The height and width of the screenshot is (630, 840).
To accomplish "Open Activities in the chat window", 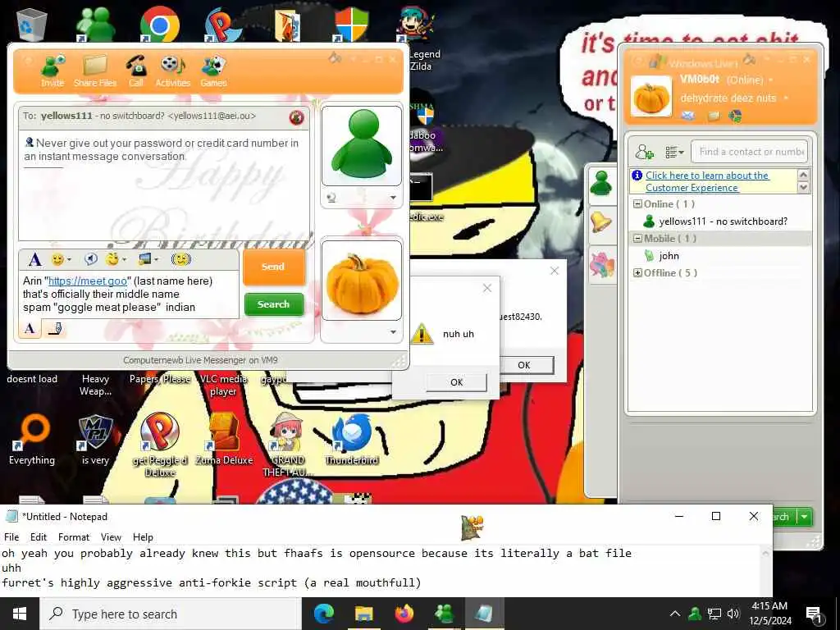I will coord(172,71).
